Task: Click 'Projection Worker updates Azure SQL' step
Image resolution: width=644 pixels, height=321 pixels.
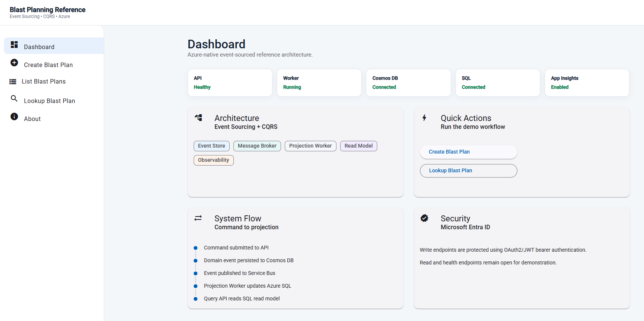Action: [248, 286]
